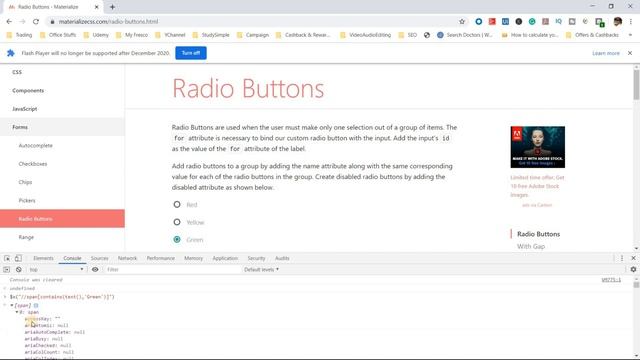
Task: Switch to the Network DevTools tab
Action: click(x=127, y=258)
